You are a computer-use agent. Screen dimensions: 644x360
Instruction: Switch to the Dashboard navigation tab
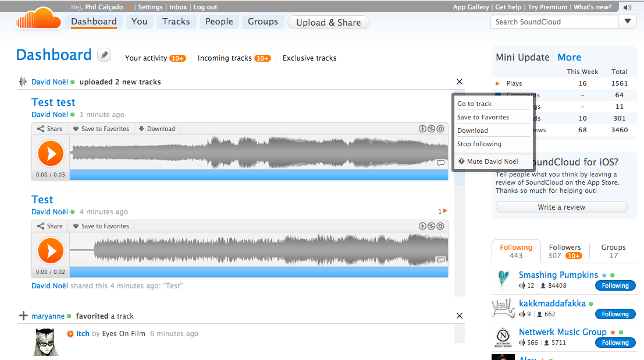coord(94,22)
